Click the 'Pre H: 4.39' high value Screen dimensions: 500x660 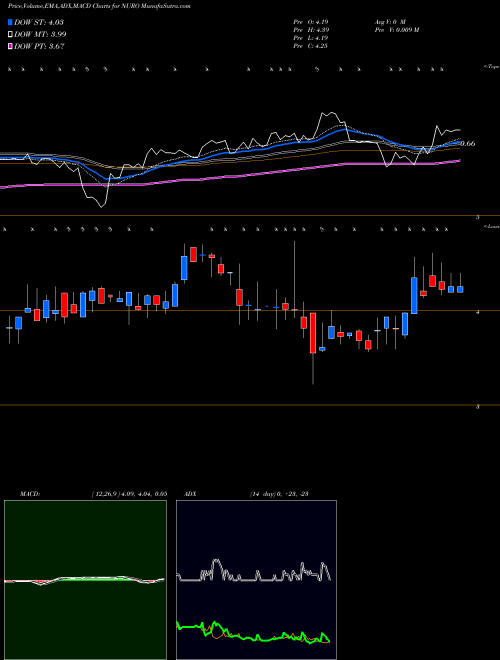tap(312, 29)
